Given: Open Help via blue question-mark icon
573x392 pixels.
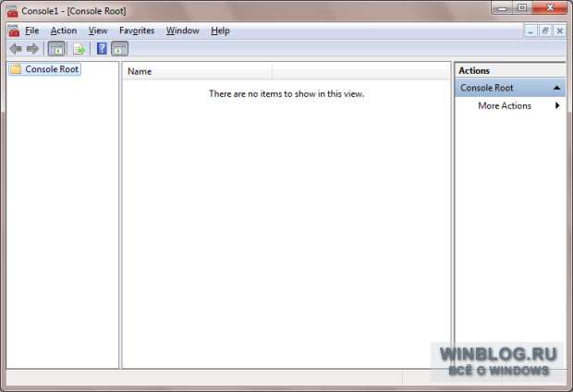Looking at the screenshot, I should (102, 49).
